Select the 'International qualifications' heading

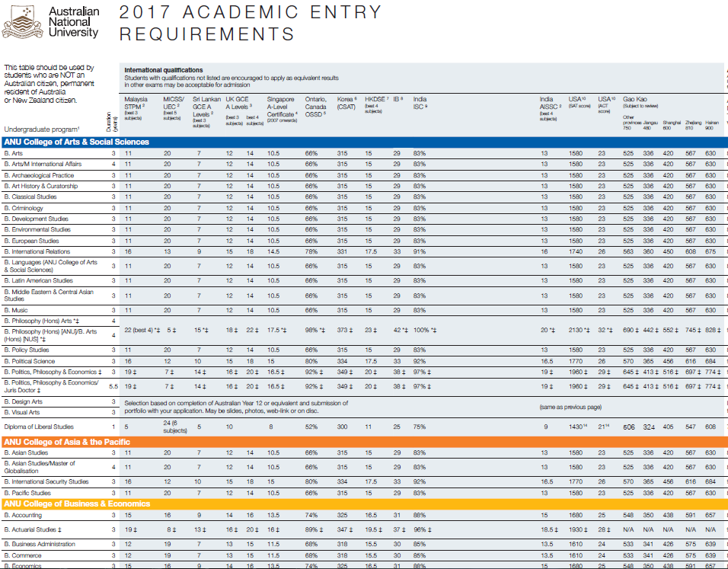(x=164, y=70)
